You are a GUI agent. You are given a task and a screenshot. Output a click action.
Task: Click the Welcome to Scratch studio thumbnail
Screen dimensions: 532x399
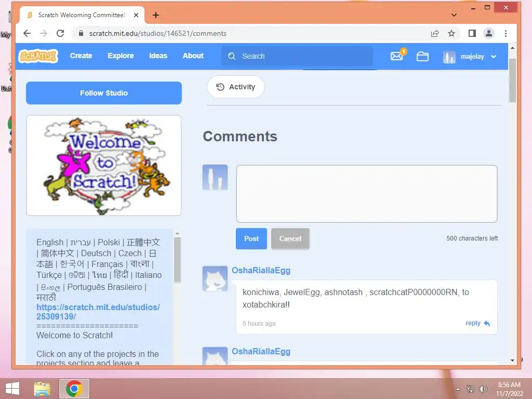coord(104,166)
